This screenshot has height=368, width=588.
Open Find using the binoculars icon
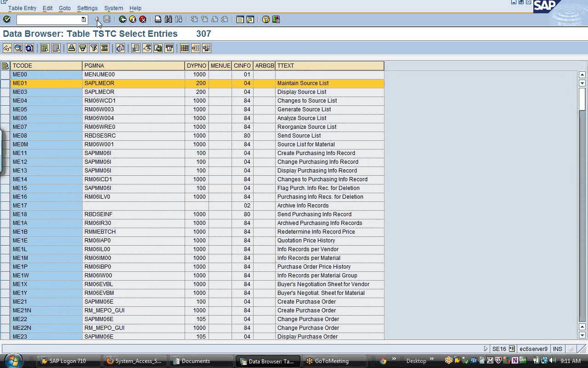[x=169, y=19]
